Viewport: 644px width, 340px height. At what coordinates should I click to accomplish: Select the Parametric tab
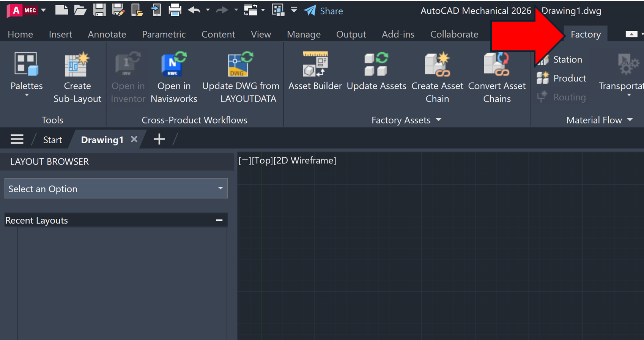point(164,34)
